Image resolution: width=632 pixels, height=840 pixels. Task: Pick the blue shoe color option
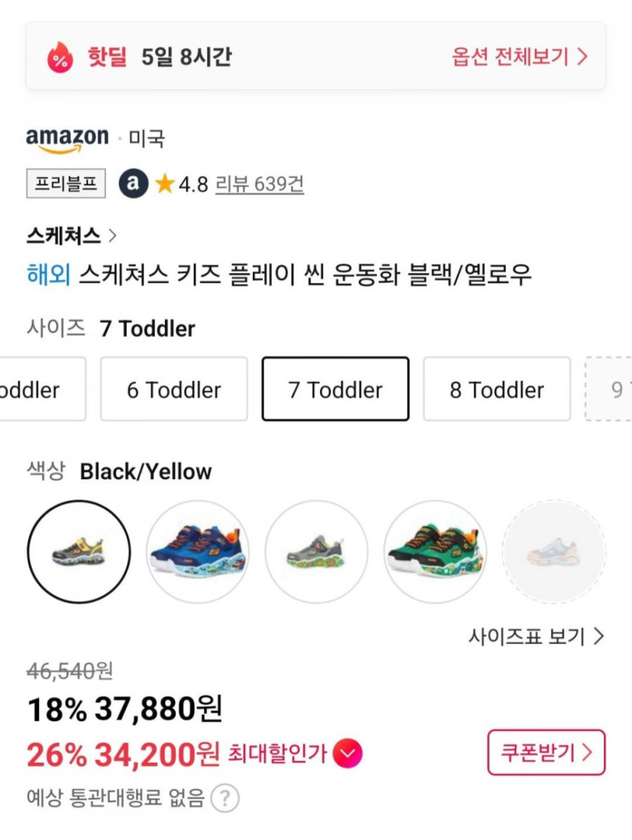pos(198,552)
